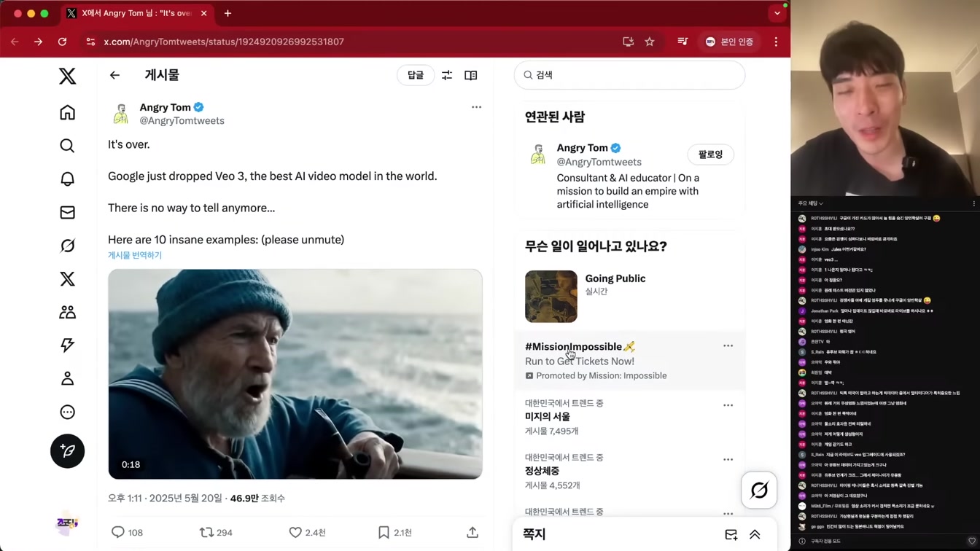The height and width of the screenshot is (551, 980).
Task: Close the X post browser tab
Action: click(x=203, y=13)
